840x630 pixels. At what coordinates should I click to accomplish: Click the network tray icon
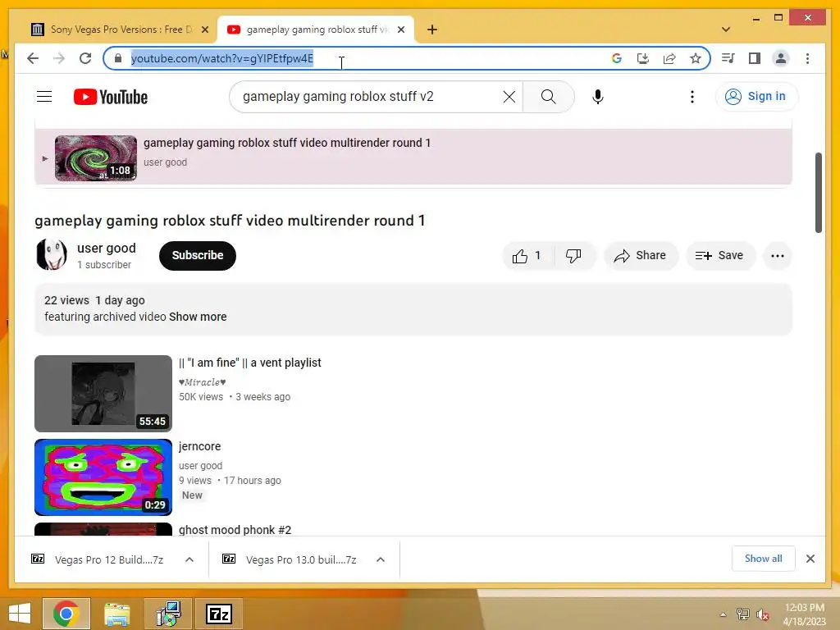coord(743,614)
